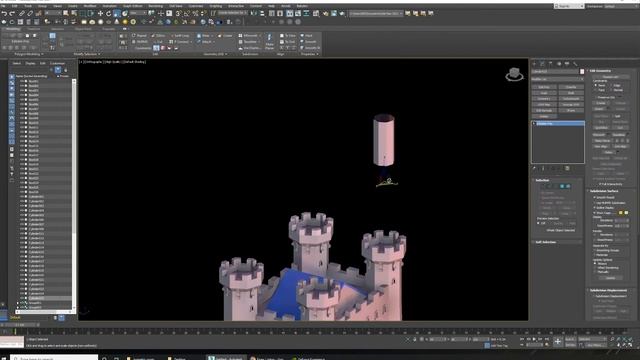Toggle the Show Cage checkbox
This screenshot has height=360, width=640.
tap(595, 213)
